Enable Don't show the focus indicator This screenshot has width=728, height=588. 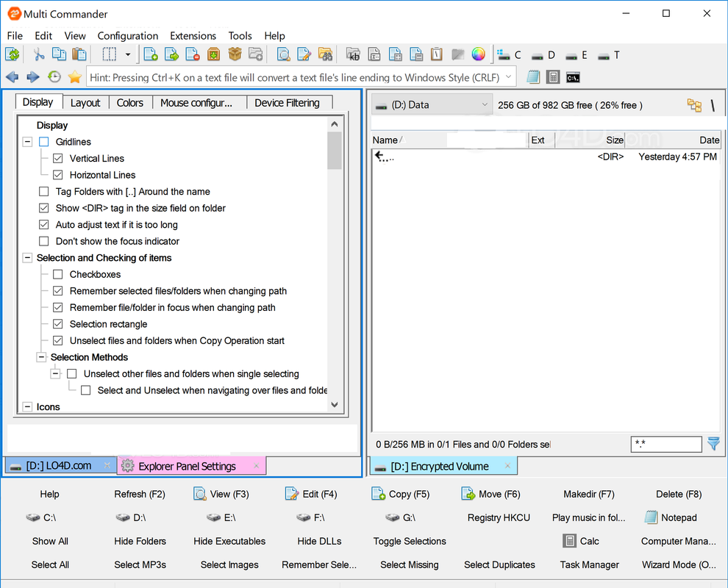(x=43, y=241)
